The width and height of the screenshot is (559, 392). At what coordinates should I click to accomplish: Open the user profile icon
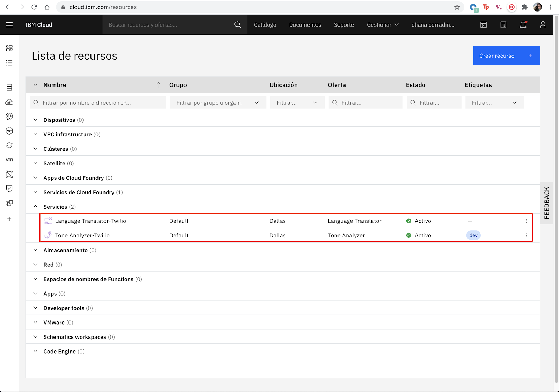coord(543,25)
